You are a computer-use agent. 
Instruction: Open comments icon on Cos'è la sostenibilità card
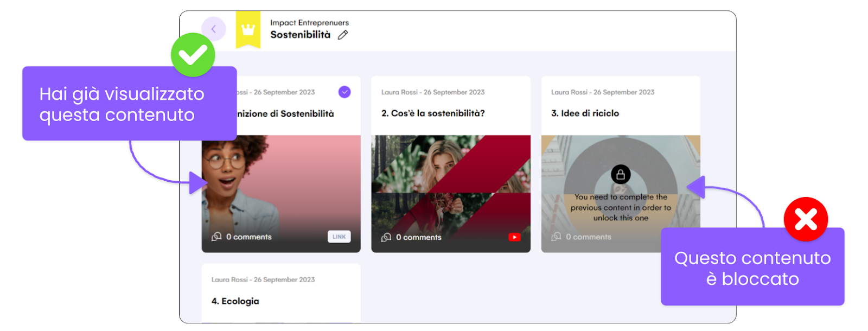click(x=386, y=237)
